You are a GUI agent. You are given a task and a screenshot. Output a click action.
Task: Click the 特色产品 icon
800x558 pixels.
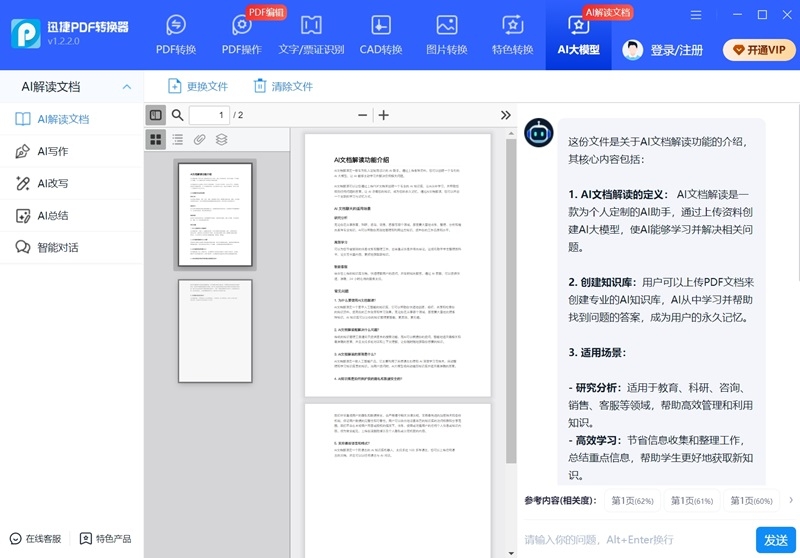[86, 539]
